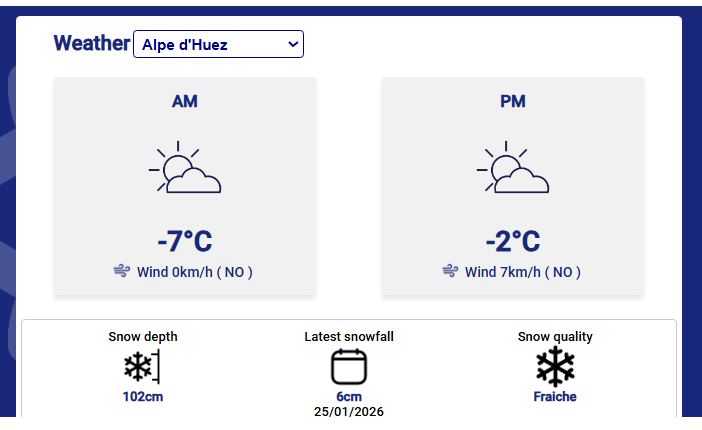Click the PM card heading
Image resolution: width=702 pixels, height=430 pixels.
pos(513,101)
